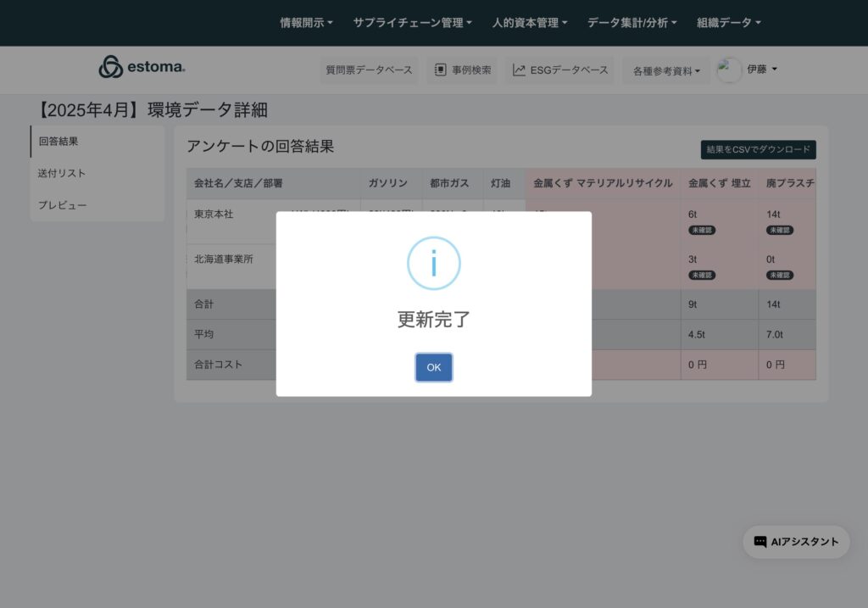The width and height of the screenshot is (868, 608).
Task: Open the データ集計/分析 menu
Action: coord(632,23)
